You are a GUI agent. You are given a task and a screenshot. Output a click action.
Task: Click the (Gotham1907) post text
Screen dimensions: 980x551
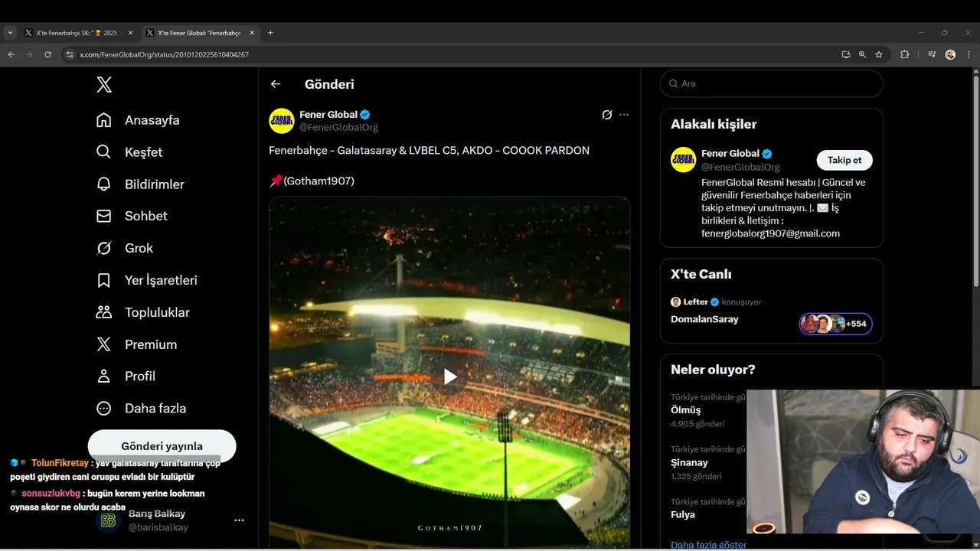tap(318, 181)
